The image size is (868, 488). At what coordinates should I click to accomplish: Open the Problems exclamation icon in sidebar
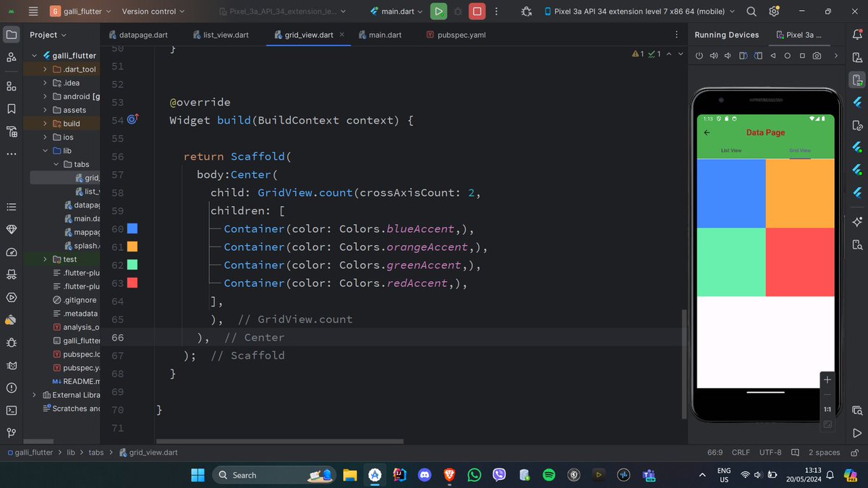pos(12,388)
